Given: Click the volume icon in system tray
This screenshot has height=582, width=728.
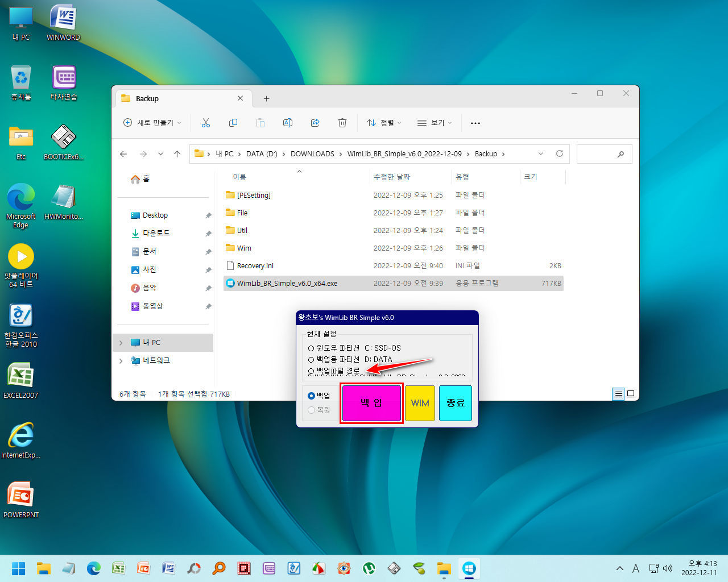Looking at the screenshot, I should [668, 568].
